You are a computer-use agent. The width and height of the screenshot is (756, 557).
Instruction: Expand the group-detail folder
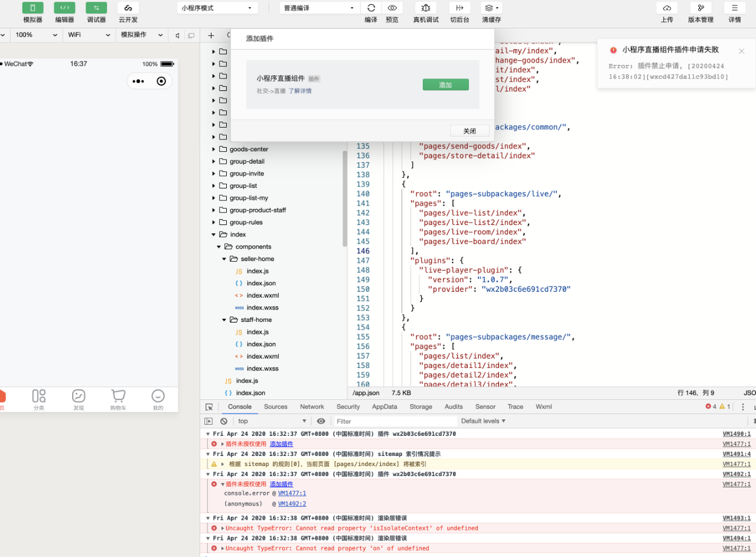[x=214, y=161]
